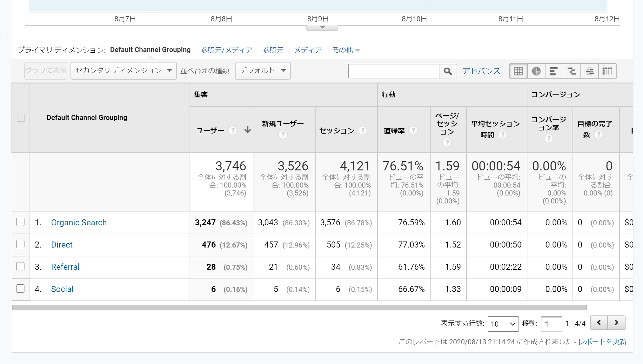Click help icon next to ユーザー
Screen dimensions: 643x364
click(x=233, y=130)
